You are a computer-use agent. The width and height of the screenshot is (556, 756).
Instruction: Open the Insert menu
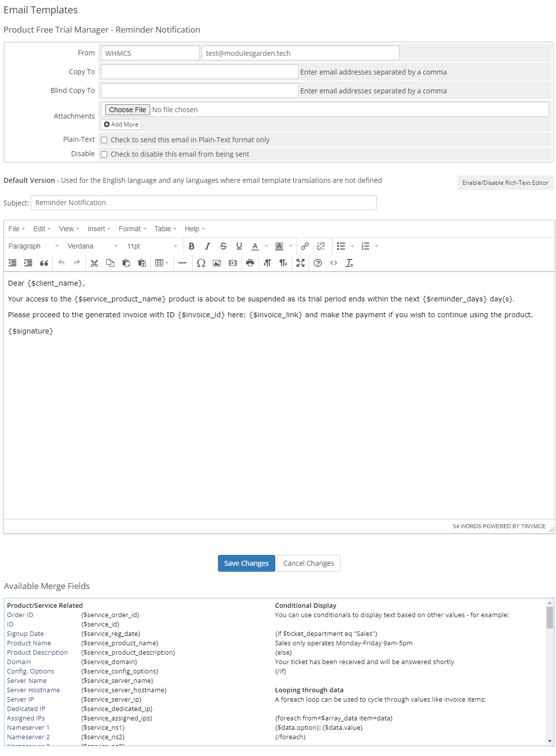pyautogui.click(x=99, y=229)
